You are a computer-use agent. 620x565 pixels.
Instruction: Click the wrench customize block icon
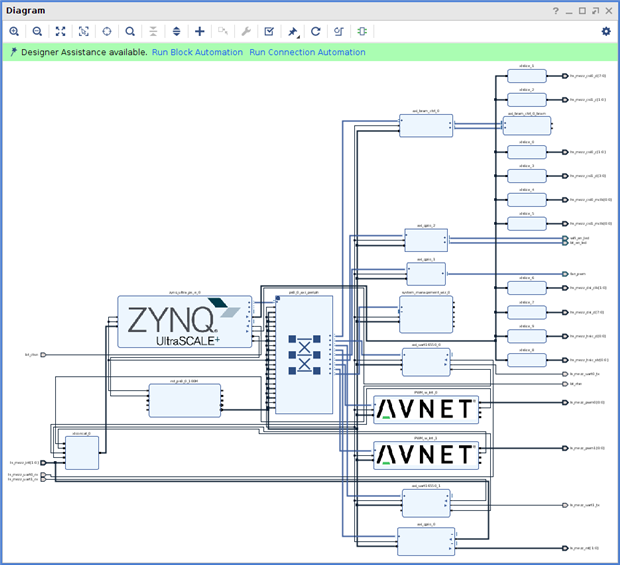coord(246,31)
